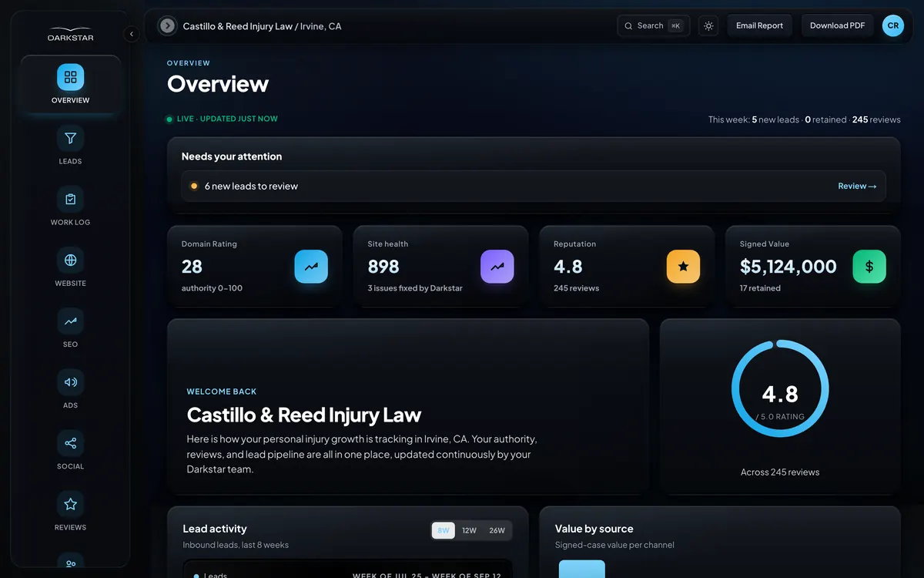Select the 8W range in Lead activity
Screen dimensions: 924x578
coord(444,530)
